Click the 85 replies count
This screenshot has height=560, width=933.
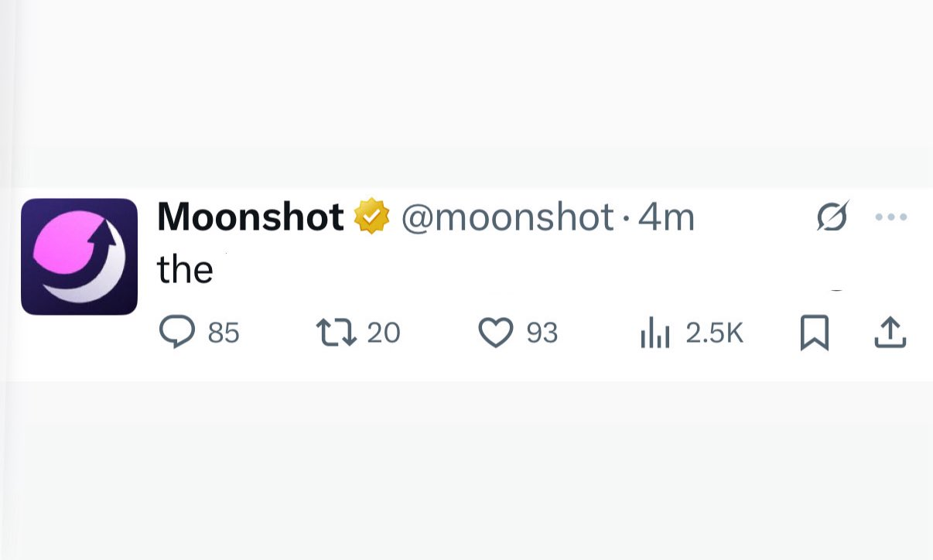(224, 333)
